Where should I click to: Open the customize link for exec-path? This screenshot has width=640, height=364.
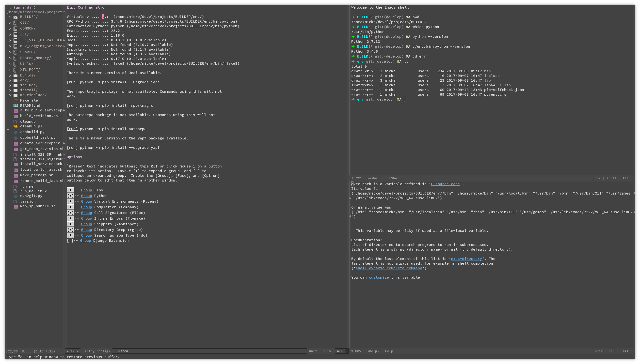(x=379, y=277)
